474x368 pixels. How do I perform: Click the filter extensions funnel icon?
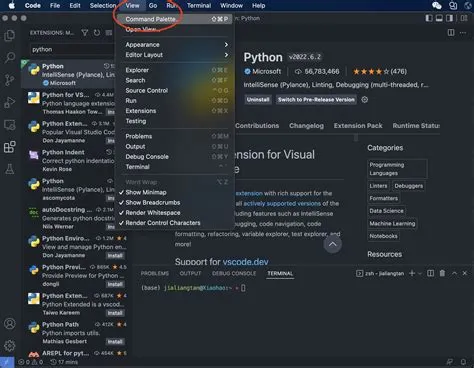[85, 33]
